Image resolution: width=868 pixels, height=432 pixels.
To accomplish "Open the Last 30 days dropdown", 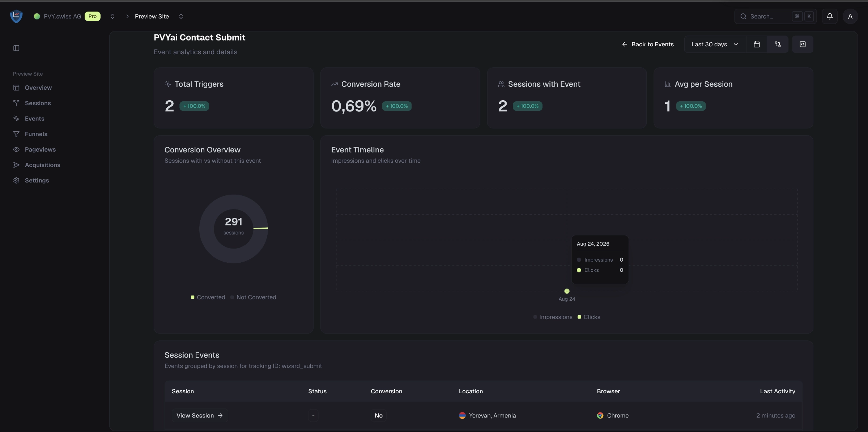I will tap(715, 44).
